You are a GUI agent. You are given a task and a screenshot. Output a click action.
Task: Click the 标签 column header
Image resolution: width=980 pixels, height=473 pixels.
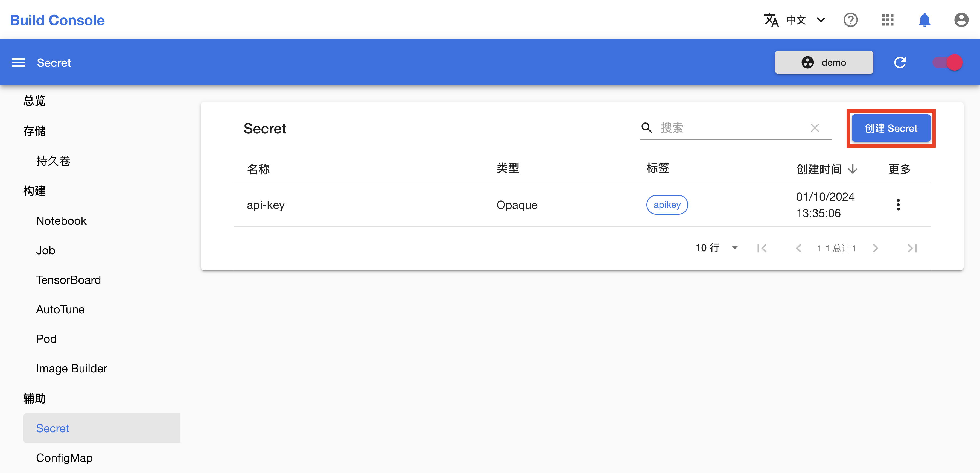(x=658, y=168)
